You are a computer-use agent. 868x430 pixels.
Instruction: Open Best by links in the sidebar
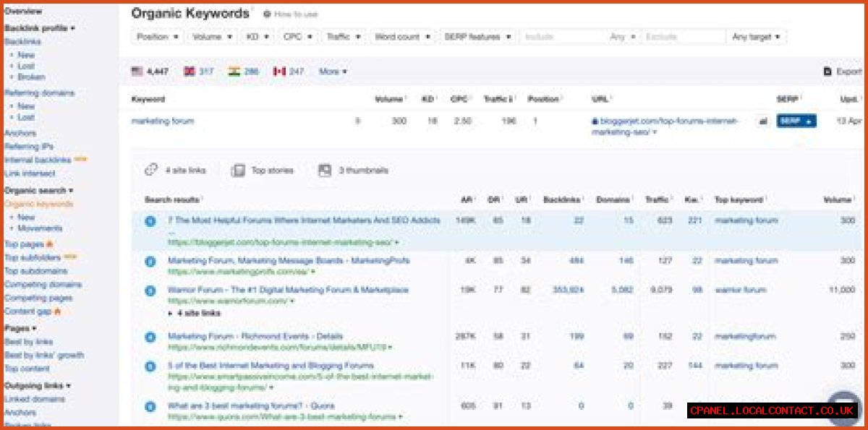coord(29,342)
